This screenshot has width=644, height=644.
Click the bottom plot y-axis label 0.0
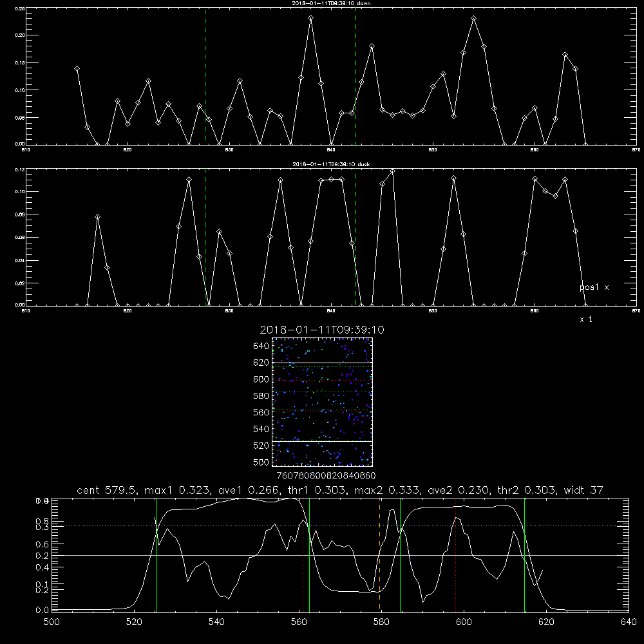point(42,610)
